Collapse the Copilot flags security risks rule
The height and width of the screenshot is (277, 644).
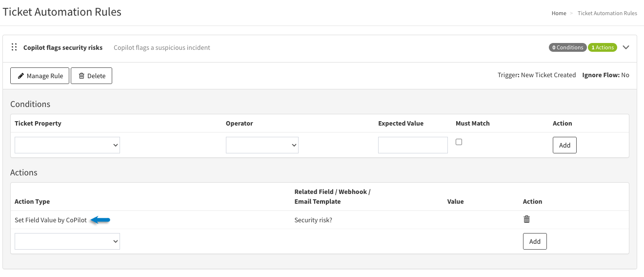tap(626, 47)
